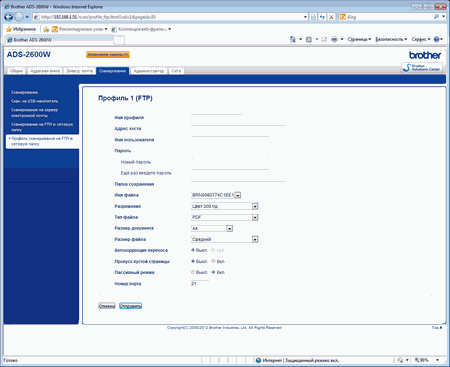Image resolution: width=450 pixels, height=367 pixels.
Task: Click the Internet zone globe in status bar
Action: pos(258,360)
